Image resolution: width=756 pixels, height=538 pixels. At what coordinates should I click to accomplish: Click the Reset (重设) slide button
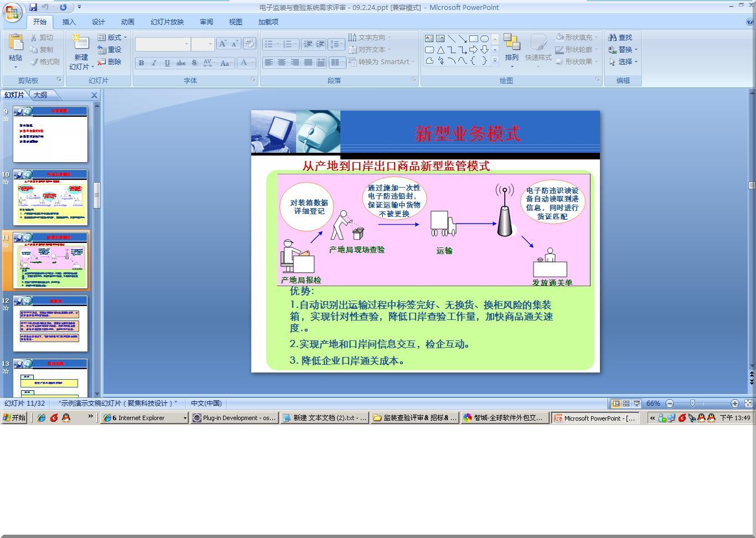(110, 50)
